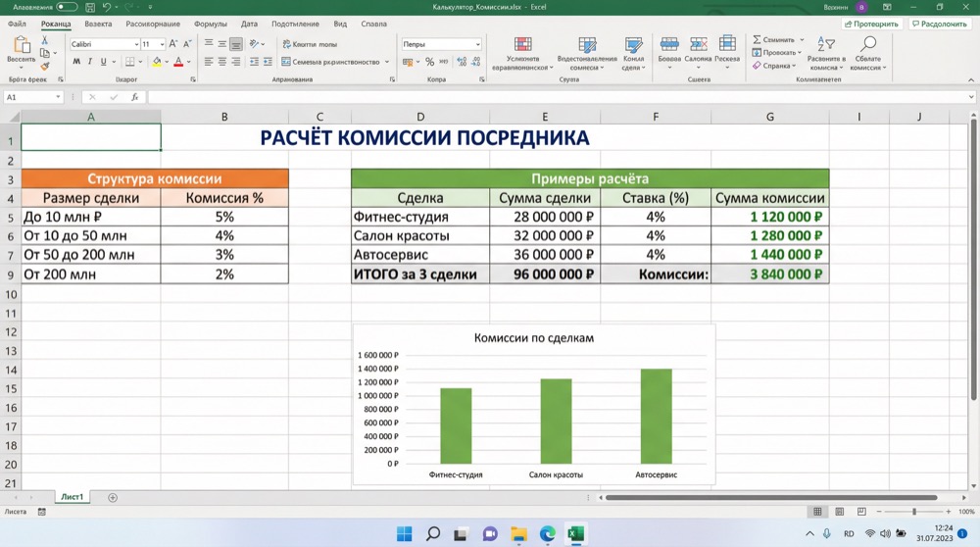Click the Save floppy disk icon

coord(89,7)
